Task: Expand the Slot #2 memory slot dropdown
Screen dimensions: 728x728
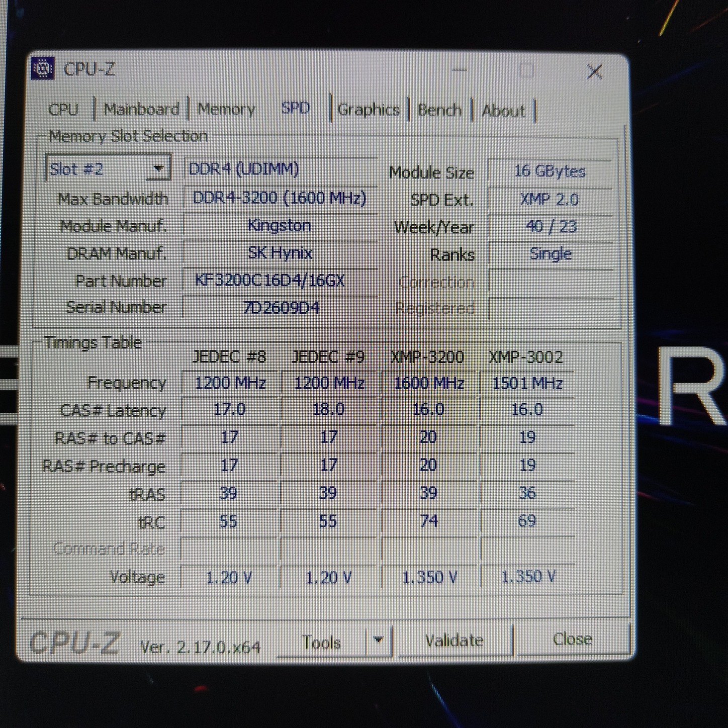Action: point(109,168)
